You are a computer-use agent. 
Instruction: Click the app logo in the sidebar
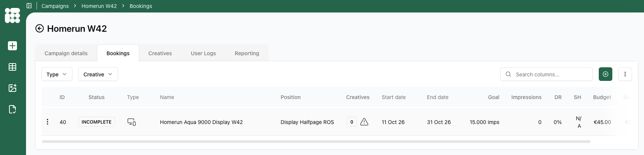[x=12, y=15]
